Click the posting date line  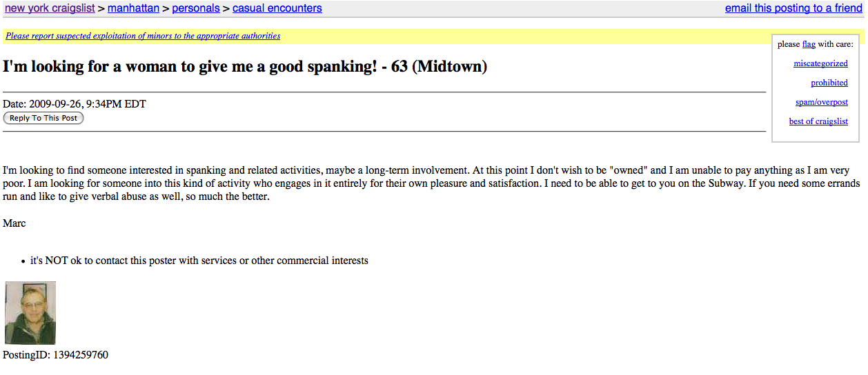[75, 104]
